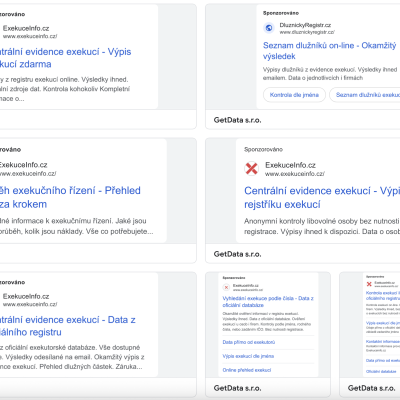400x400 pixels.
Task: Open headline 'Centrální evidence exekucí - Výpis z rejstříku exekucí'
Action: pyautogui.click(x=322, y=197)
